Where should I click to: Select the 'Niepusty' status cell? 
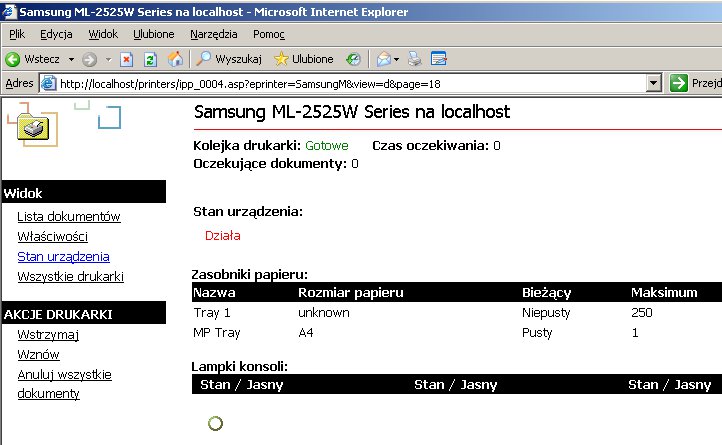click(x=546, y=313)
